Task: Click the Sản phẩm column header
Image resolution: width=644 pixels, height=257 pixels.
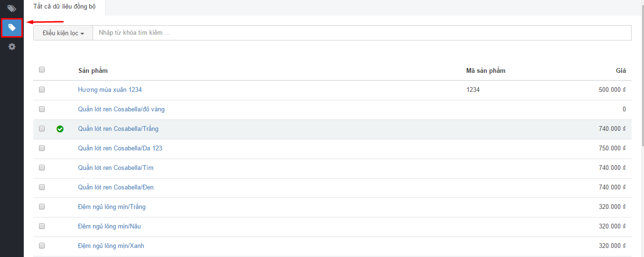Action: click(x=93, y=70)
